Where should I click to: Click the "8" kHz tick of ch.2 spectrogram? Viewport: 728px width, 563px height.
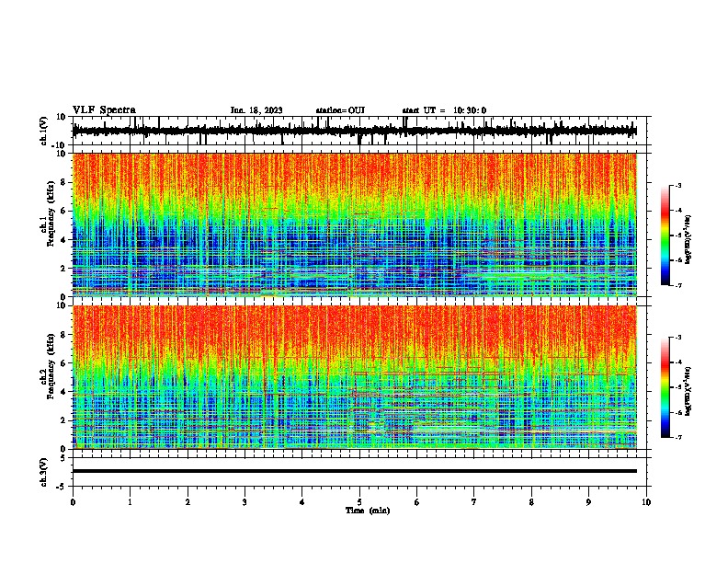[x=64, y=335]
